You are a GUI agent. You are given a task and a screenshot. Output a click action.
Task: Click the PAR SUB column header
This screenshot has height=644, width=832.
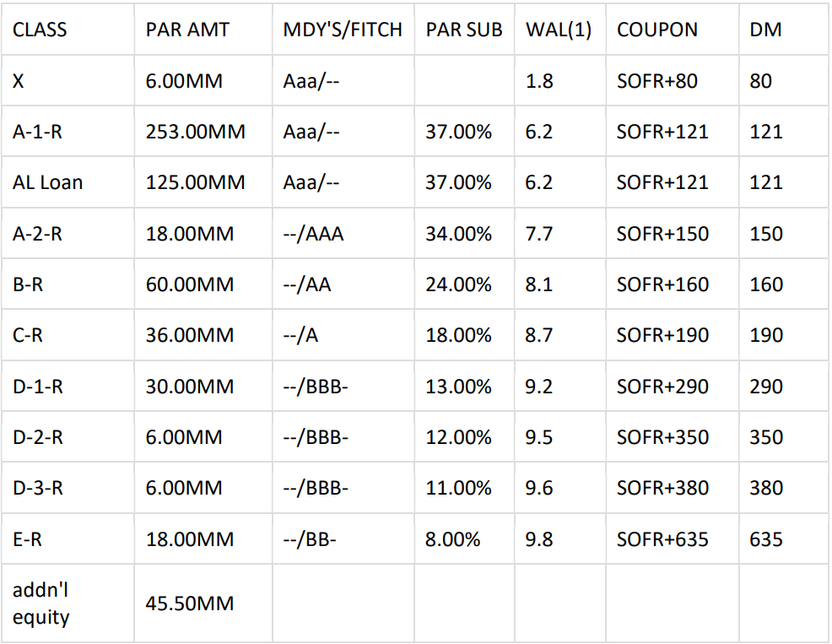pyautogui.click(x=463, y=30)
